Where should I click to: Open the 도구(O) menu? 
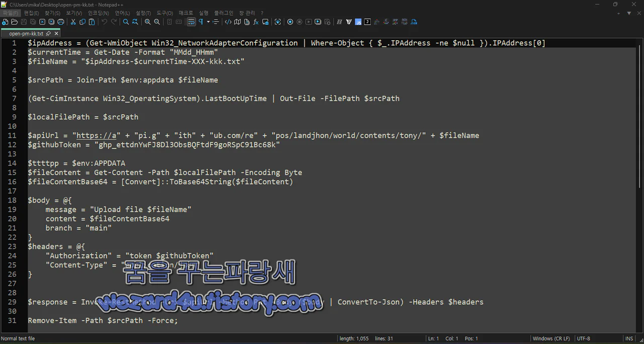[x=165, y=13]
